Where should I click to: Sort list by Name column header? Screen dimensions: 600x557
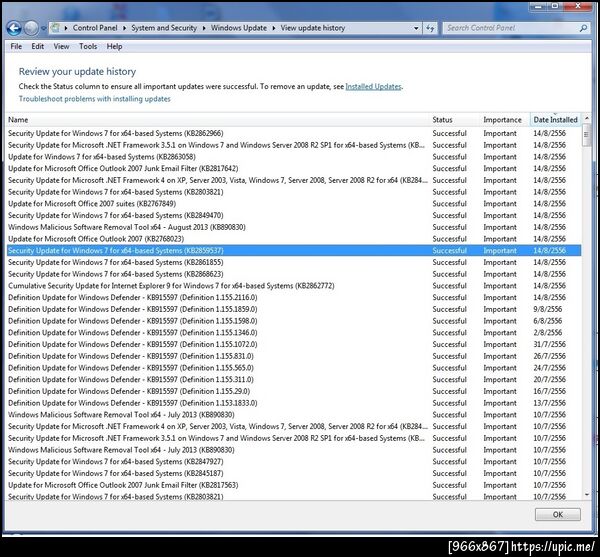[218, 120]
